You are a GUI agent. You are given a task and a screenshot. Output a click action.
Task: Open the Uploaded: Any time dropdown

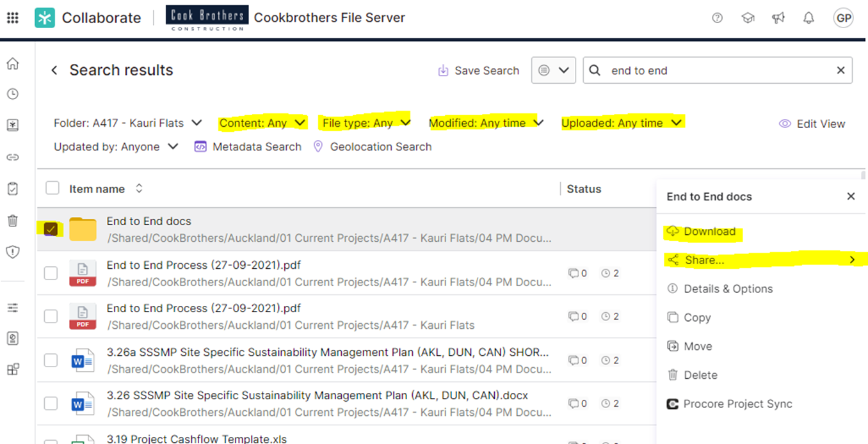click(x=622, y=123)
